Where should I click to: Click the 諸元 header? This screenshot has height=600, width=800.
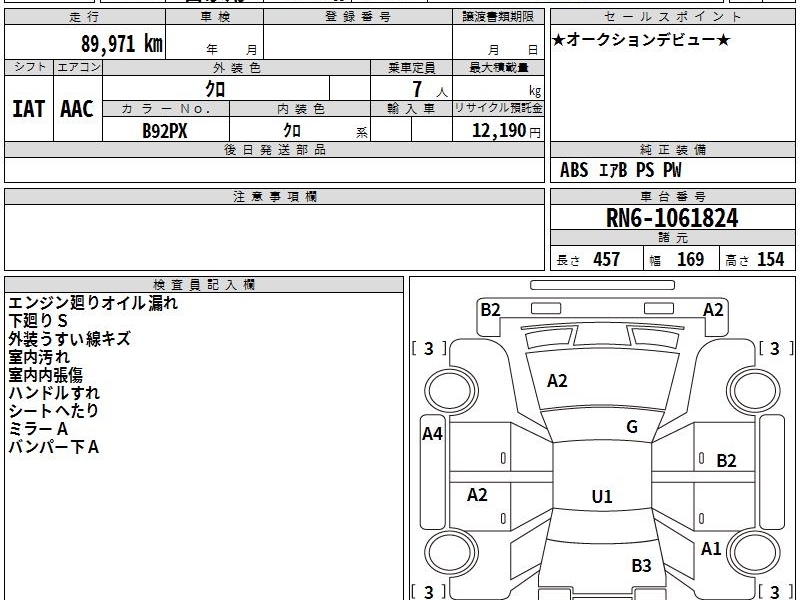point(672,238)
